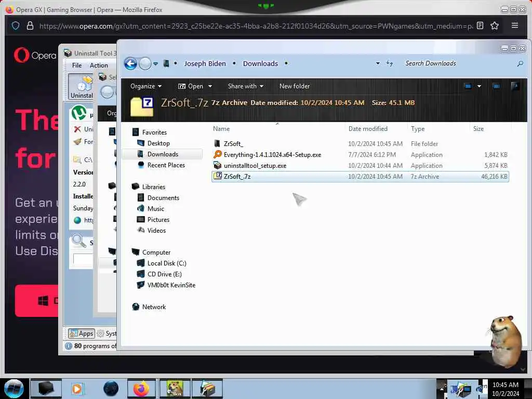The width and height of the screenshot is (532, 399).
Task: Click Computer in the navigation pane
Action: pyautogui.click(x=156, y=252)
